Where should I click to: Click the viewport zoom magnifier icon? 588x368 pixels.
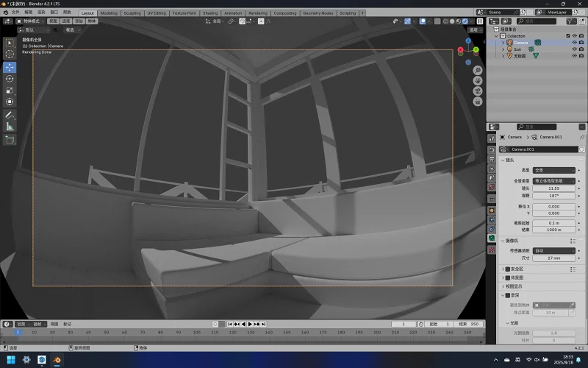click(477, 70)
